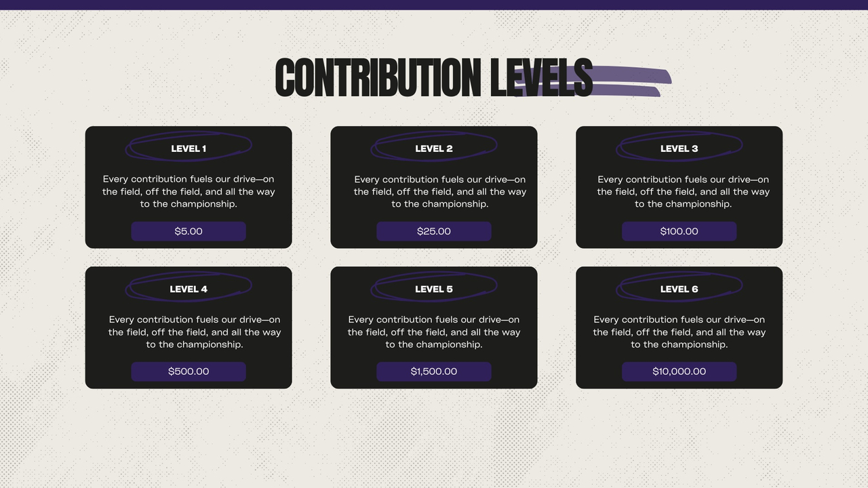Select the $1,500.00 contribution button
The width and height of the screenshot is (868, 488).
(x=434, y=371)
